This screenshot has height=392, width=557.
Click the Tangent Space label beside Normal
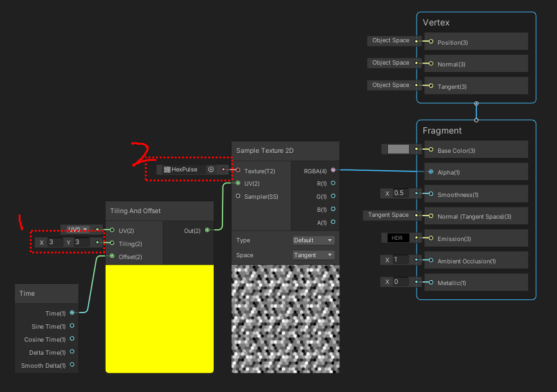tap(389, 215)
